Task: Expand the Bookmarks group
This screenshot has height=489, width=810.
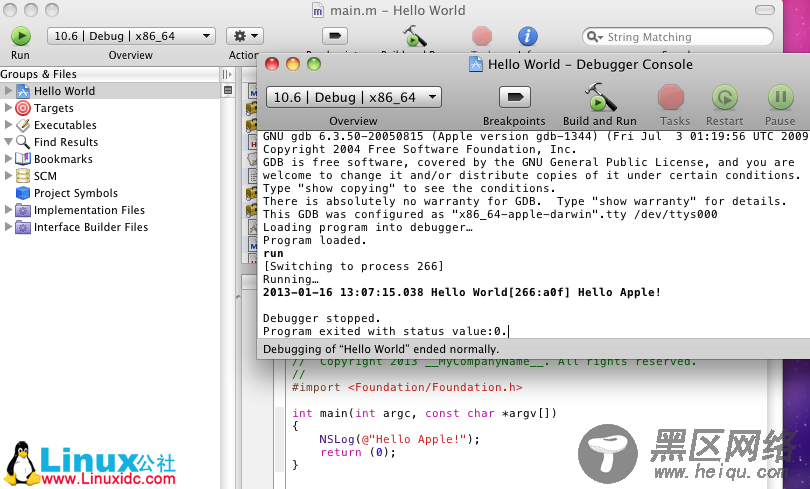Action: [8, 159]
